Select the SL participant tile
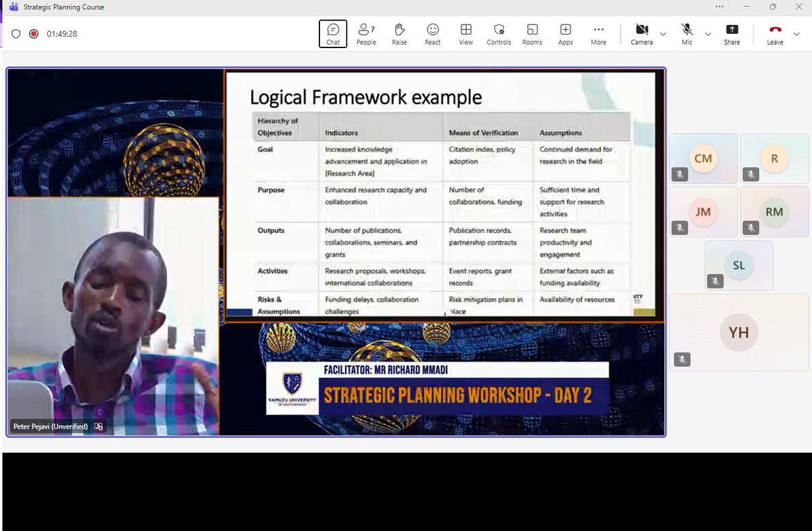This screenshot has width=812, height=531. 739,265
